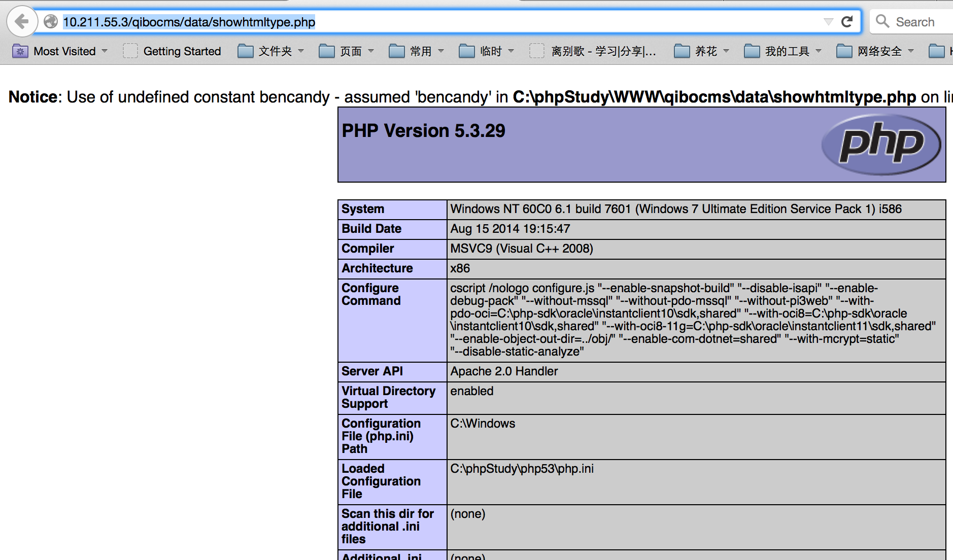Click the x86 architecture value
953x560 pixels.
click(460, 268)
